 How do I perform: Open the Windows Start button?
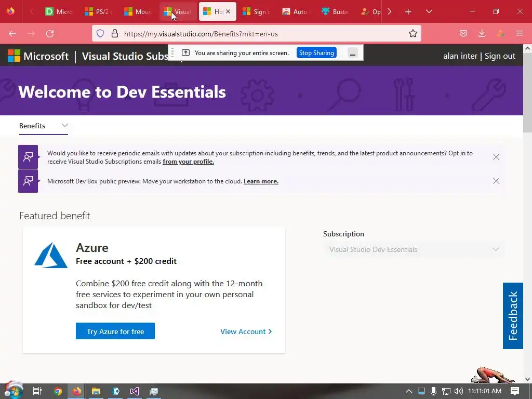[x=13, y=391]
